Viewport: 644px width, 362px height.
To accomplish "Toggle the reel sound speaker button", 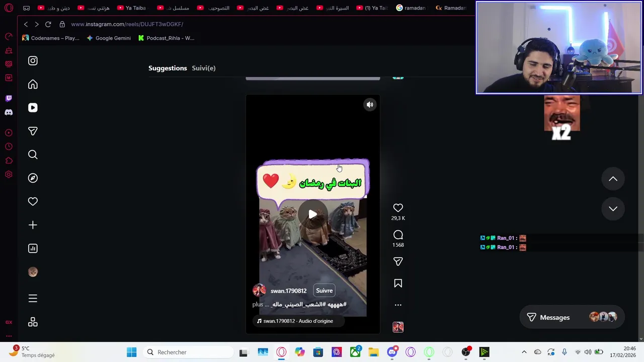I will pyautogui.click(x=370, y=105).
